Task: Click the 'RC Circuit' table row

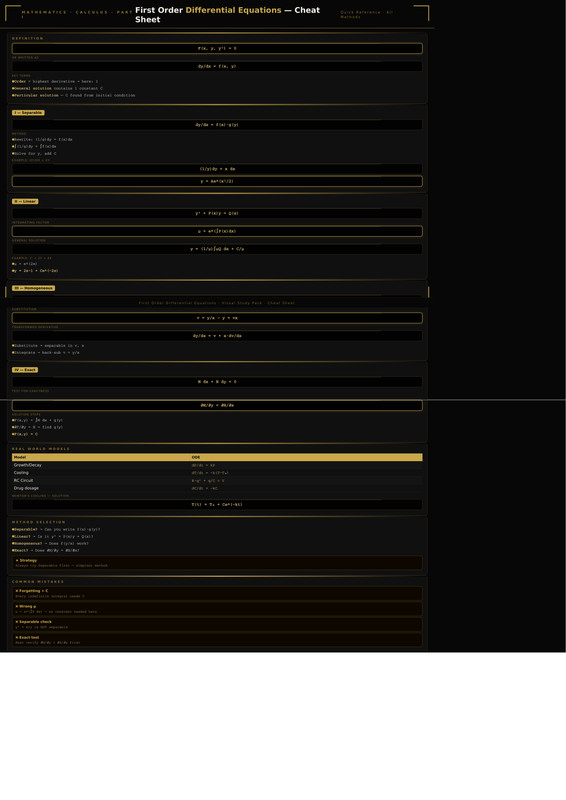Action: (x=217, y=481)
